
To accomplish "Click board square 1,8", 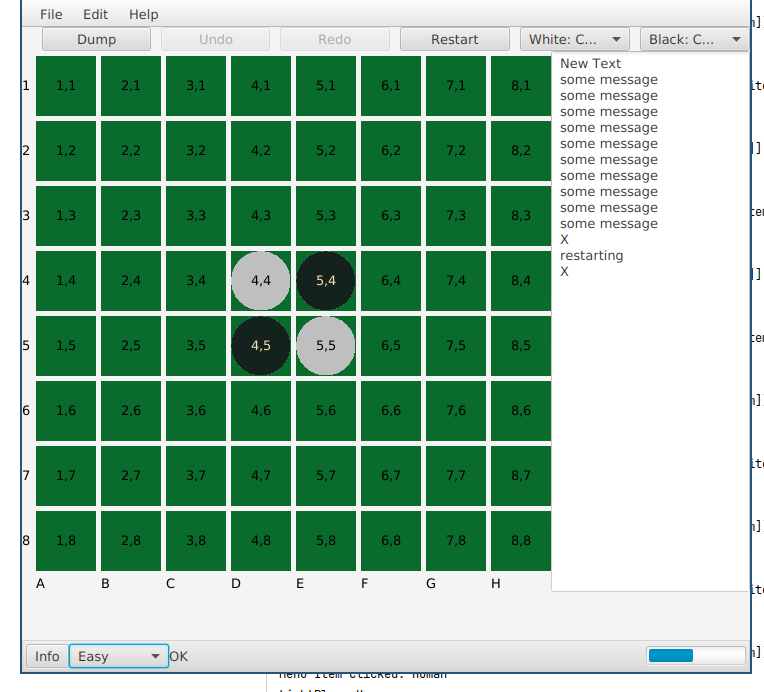I will 66,540.
